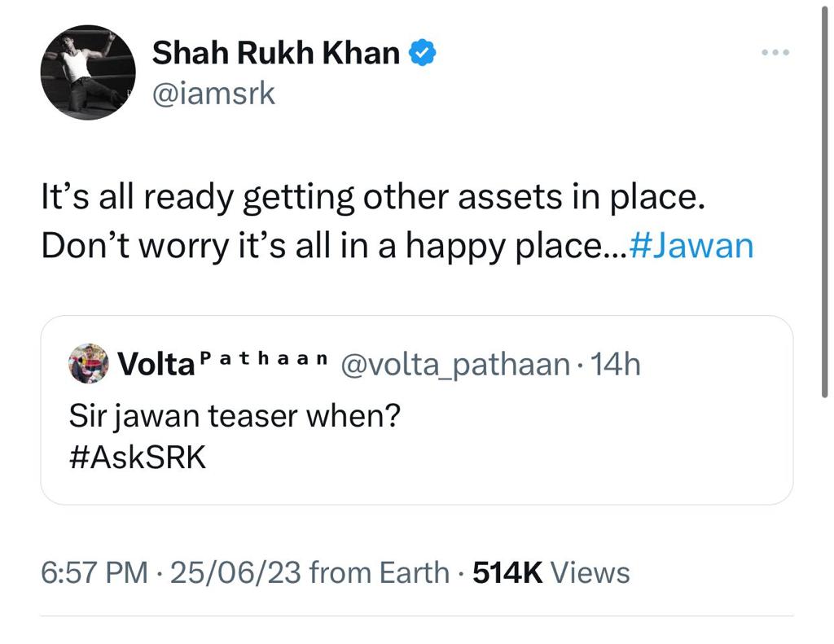The image size is (834, 644).
Task: Open Volta's small avatar in quoted tweet
Action: pyautogui.click(x=89, y=363)
